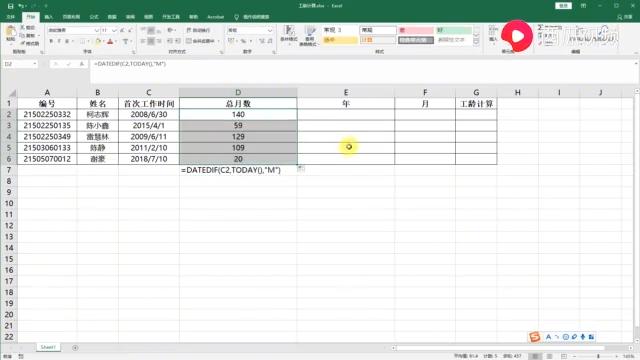
Task: Click the add new sheet plus button
Action: point(75,348)
